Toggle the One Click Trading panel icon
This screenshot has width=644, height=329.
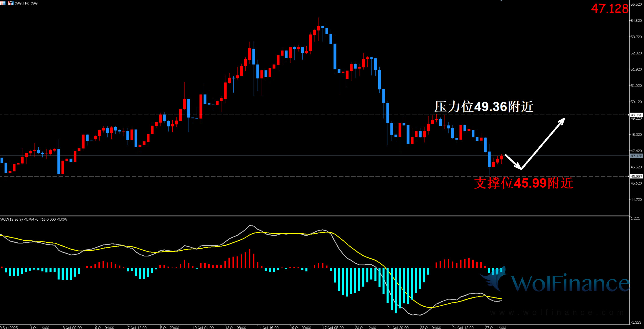tap(11, 3)
